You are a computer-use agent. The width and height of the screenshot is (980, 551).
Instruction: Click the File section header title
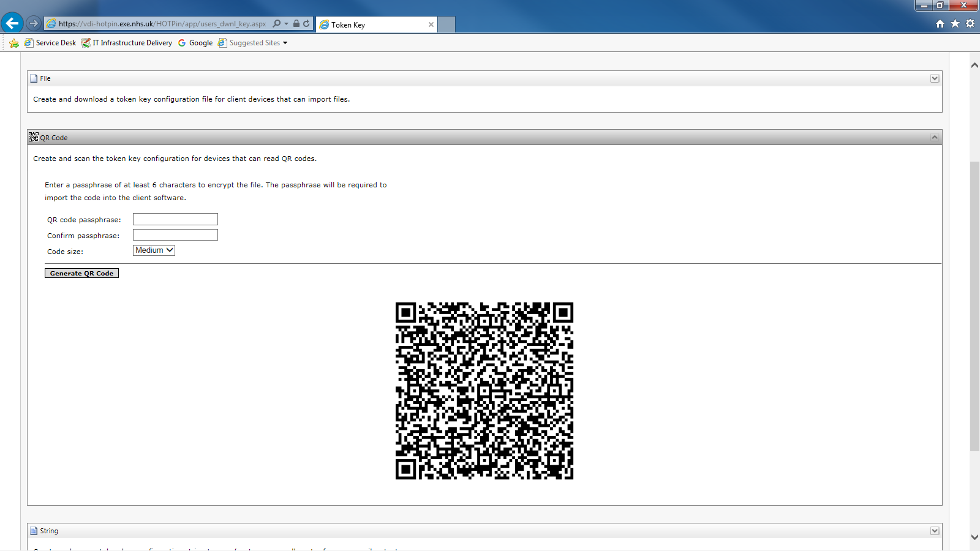pos(45,78)
